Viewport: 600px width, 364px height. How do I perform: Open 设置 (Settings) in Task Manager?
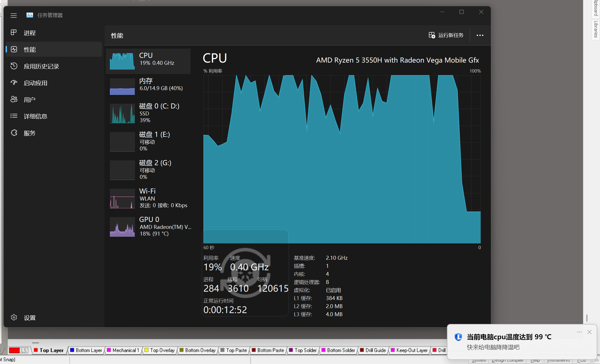click(54, 318)
